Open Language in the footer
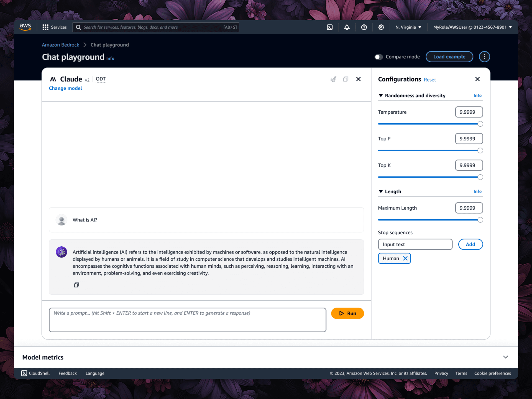The width and height of the screenshot is (532, 399). (95, 373)
